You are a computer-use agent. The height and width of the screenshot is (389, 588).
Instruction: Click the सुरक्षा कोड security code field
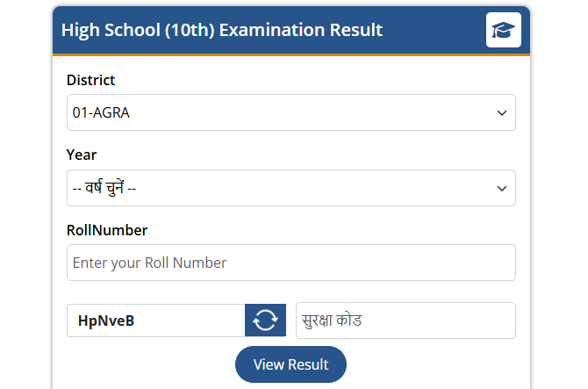click(405, 321)
